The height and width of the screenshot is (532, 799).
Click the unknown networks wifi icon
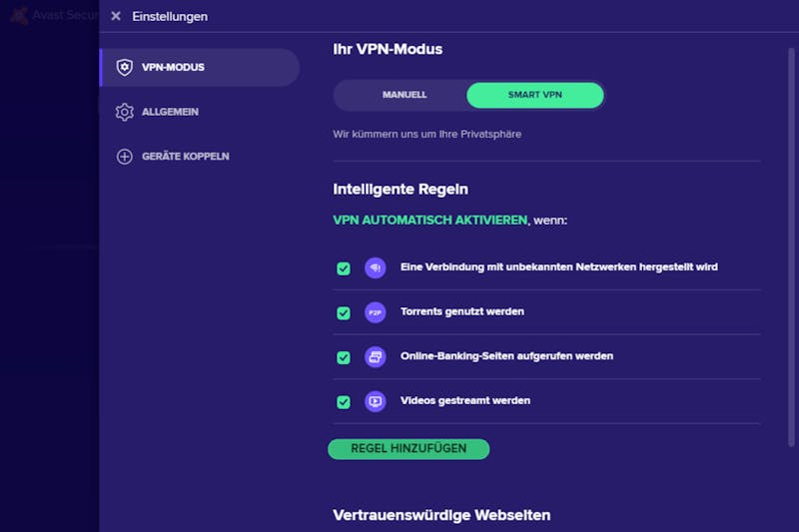(376, 267)
